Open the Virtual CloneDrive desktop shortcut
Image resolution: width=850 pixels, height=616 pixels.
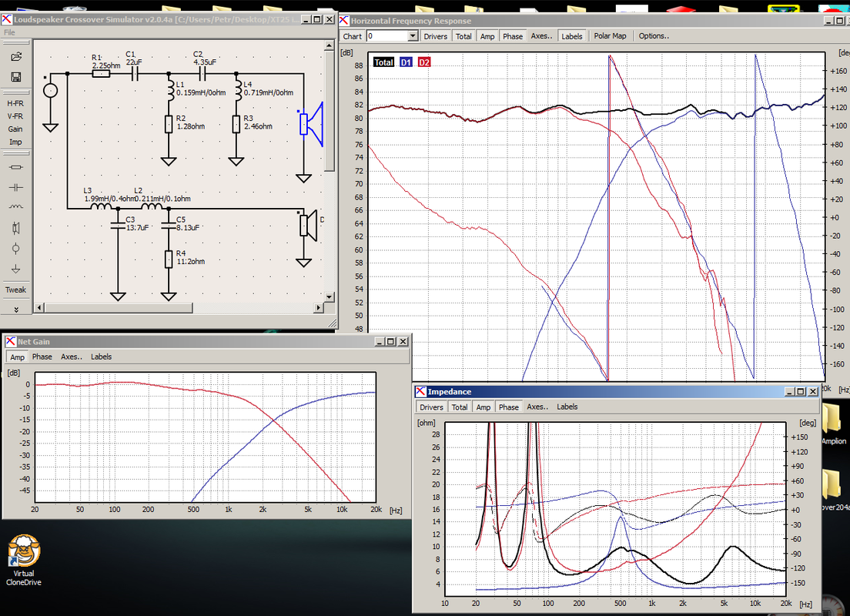click(24, 560)
